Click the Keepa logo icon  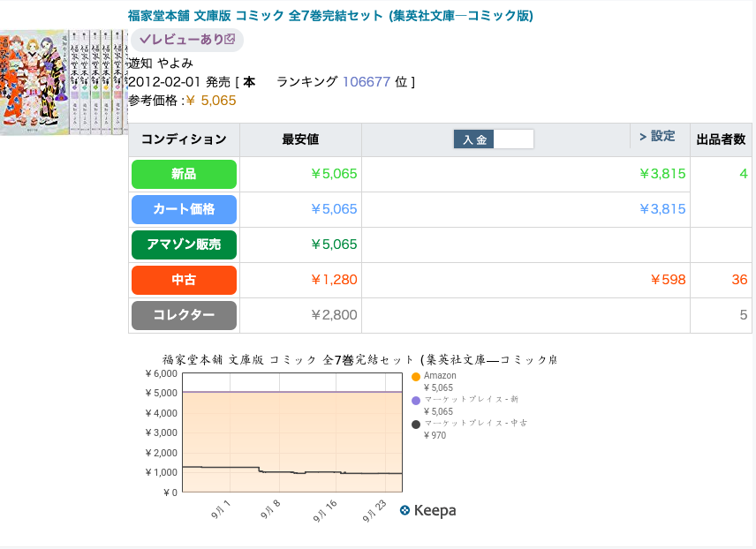pos(405,510)
